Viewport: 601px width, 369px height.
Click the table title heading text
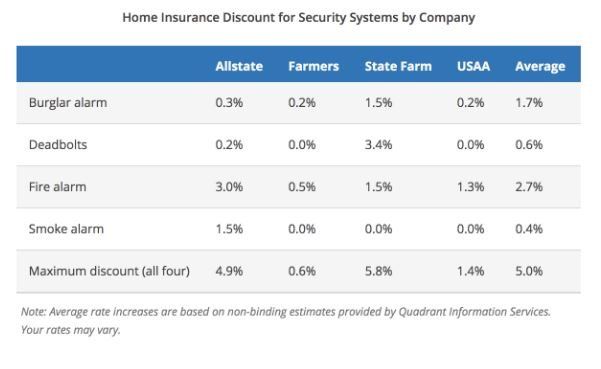299,18
